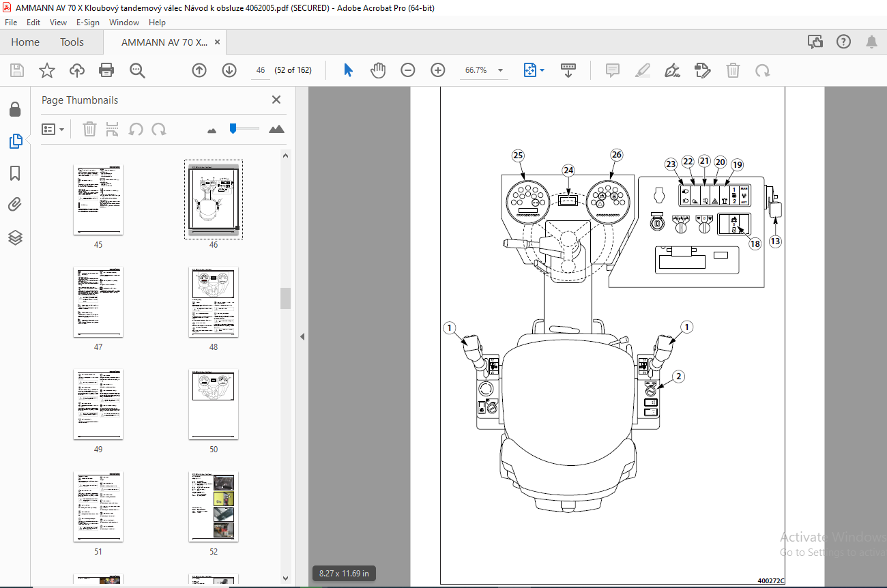Save the file with the floppy disk icon
887x588 pixels.
pos(17,70)
